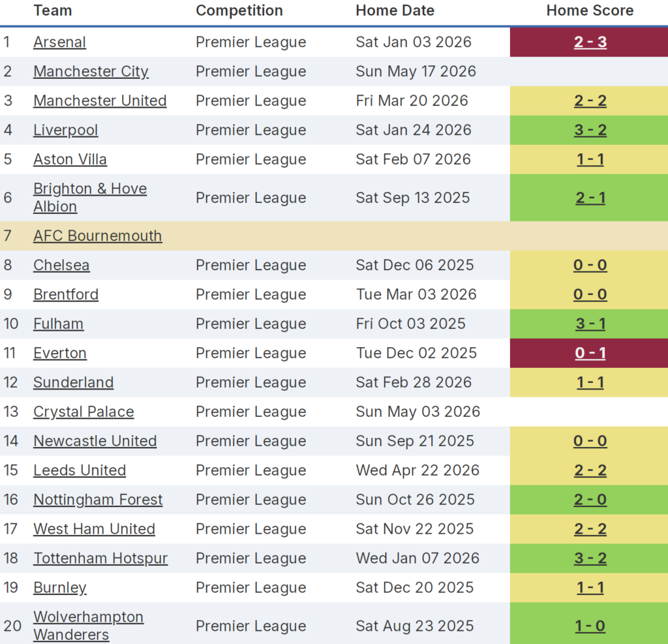View Nottingham Forest 2 - 0 match score
Screen dimensions: 668x644
coord(590,500)
